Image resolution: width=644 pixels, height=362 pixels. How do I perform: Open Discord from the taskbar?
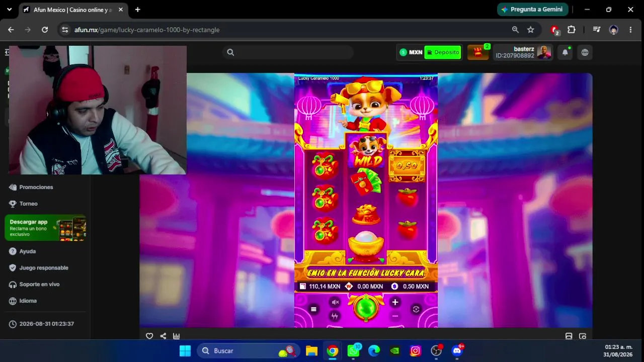pyautogui.click(x=457, y=351)
